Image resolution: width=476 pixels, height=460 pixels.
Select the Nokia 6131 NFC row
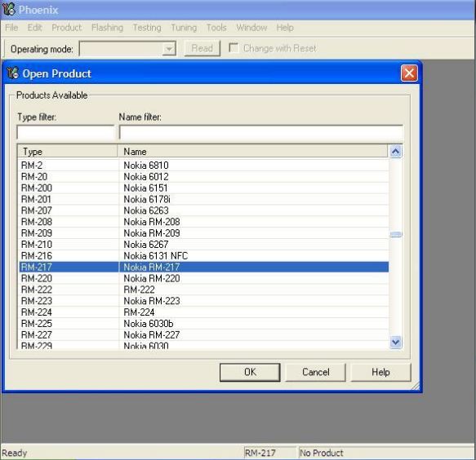coord(203,255)
